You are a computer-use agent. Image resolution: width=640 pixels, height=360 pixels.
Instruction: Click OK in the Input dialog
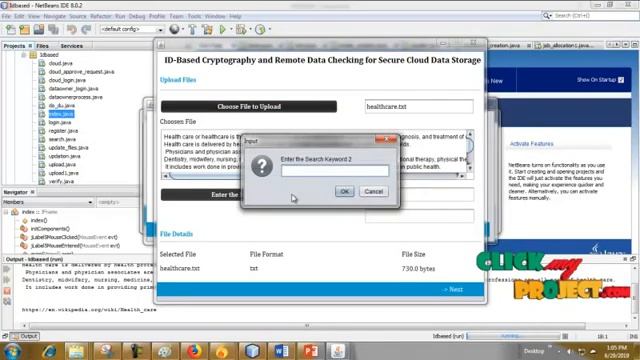coord(344,191)
